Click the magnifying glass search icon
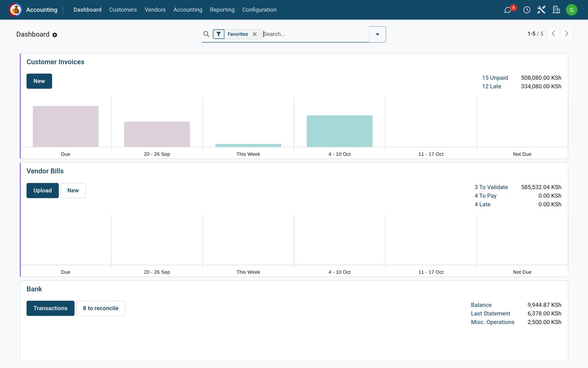This screenshot has width=588, height=368. pos(206,34)
